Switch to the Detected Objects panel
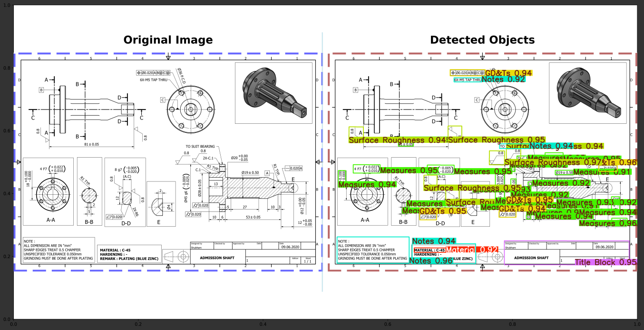Screen dimensions: 644x330 click(x=482, y=40)
